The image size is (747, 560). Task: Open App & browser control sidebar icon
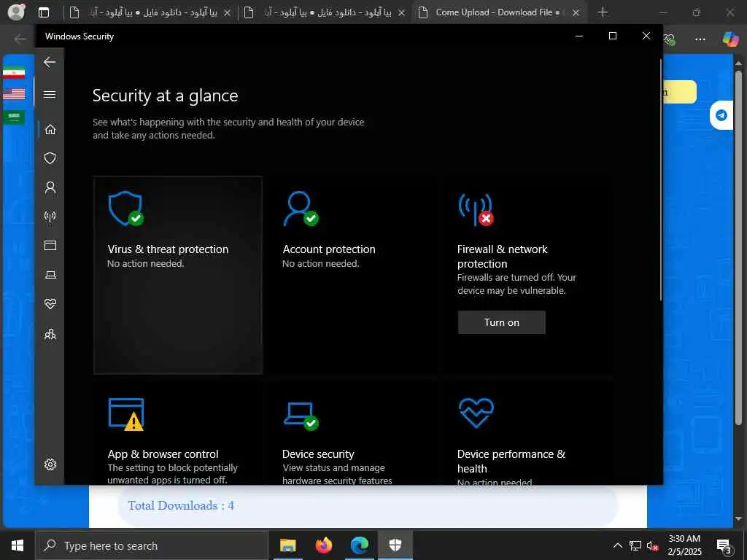coord(50,245)
